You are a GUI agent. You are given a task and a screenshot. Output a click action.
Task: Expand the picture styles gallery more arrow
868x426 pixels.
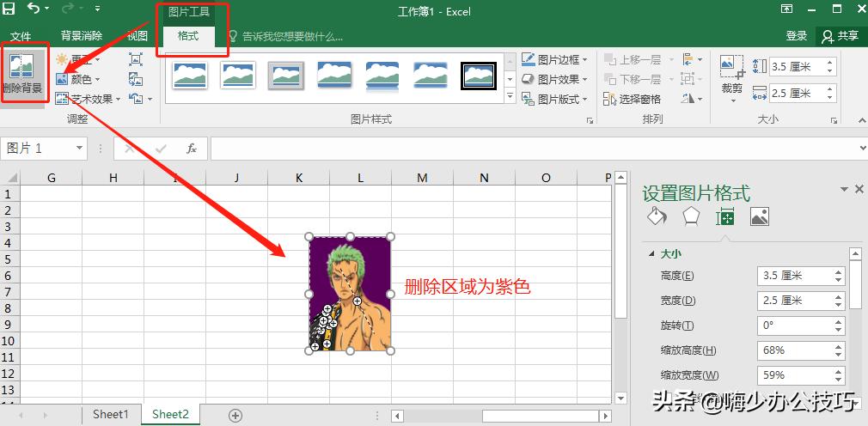[510, 96]
